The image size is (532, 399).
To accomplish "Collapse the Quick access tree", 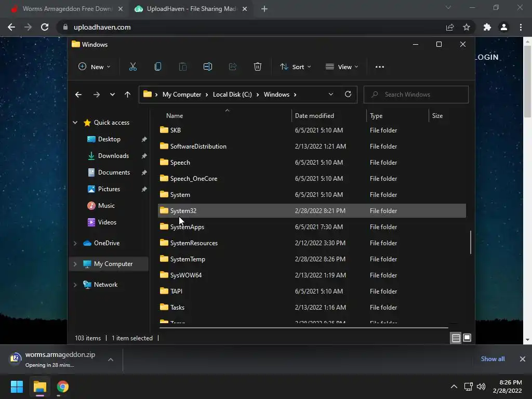I will [x=75, y=123].
